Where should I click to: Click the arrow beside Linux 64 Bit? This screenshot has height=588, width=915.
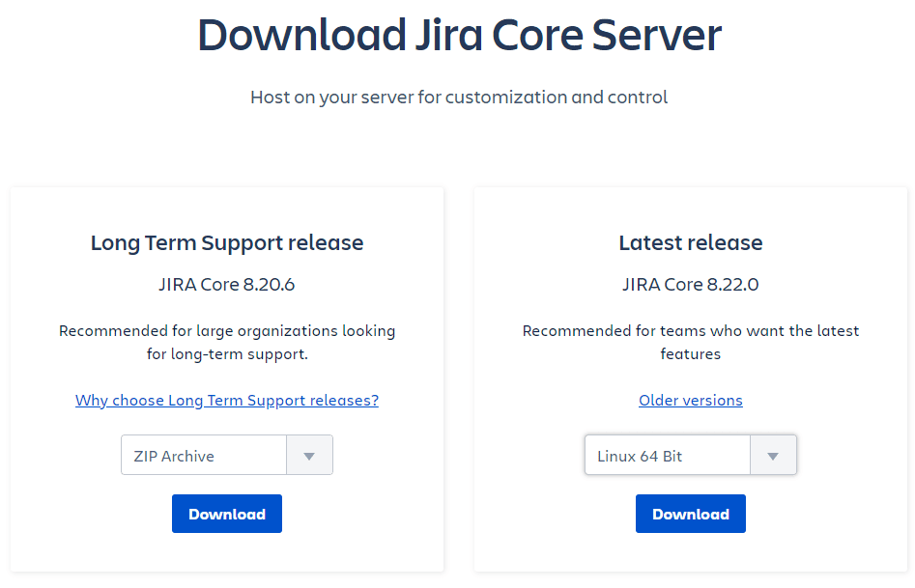[773, 456]
